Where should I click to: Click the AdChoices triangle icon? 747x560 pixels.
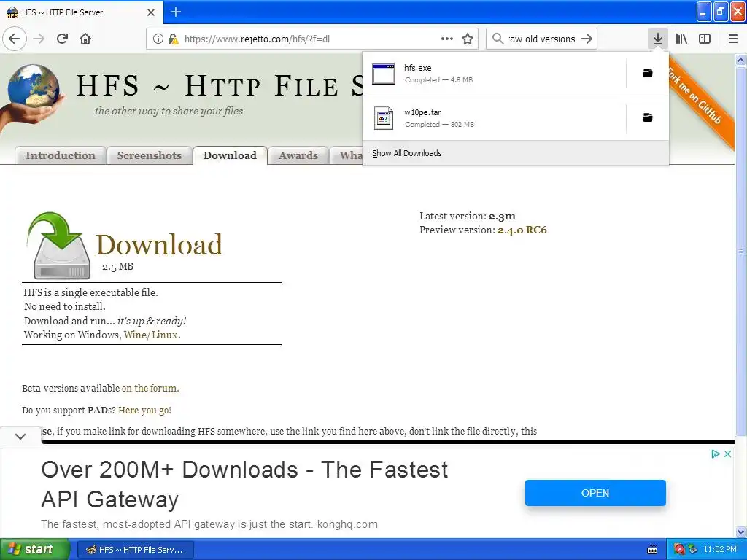716,454
